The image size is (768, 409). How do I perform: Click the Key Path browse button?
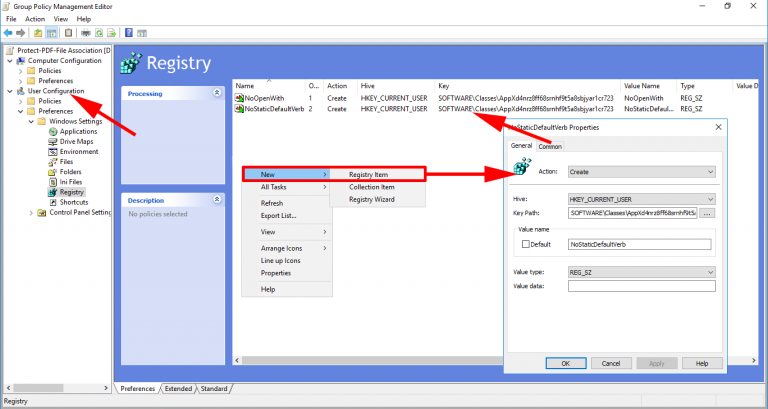pos(707,213)
